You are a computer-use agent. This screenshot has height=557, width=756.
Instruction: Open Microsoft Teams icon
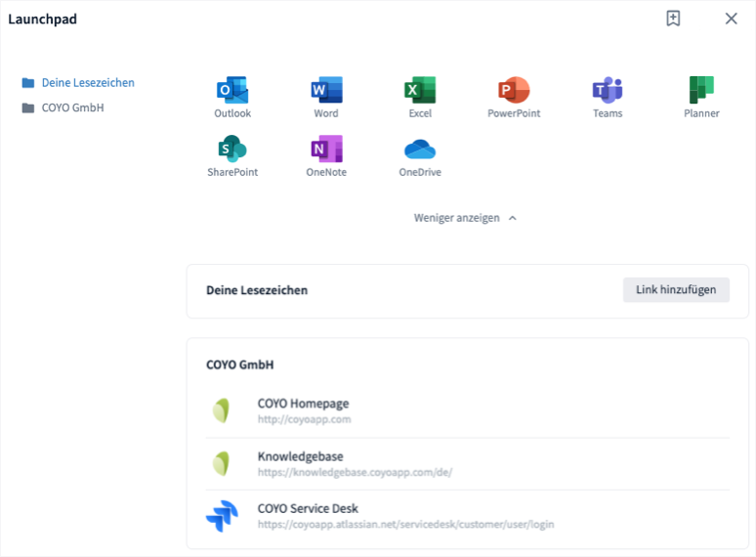click(x=608, y=90)
